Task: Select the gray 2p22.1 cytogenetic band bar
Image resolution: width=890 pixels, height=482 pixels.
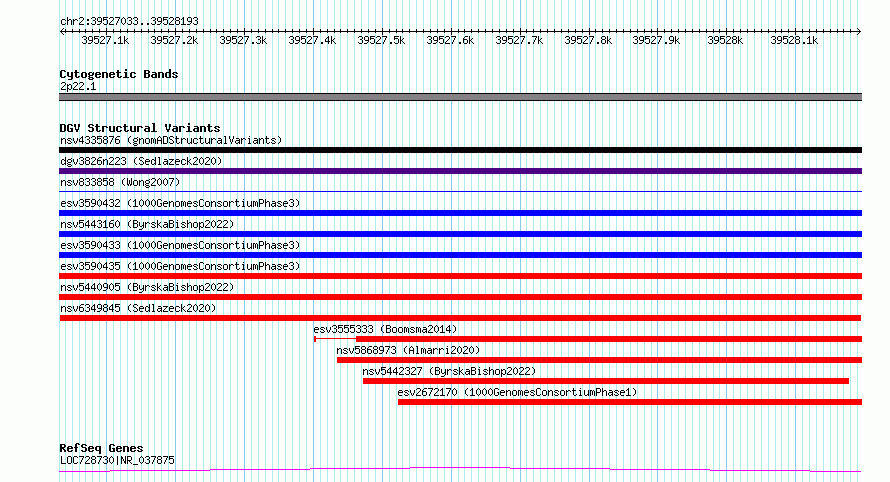Action: [460, 97]
